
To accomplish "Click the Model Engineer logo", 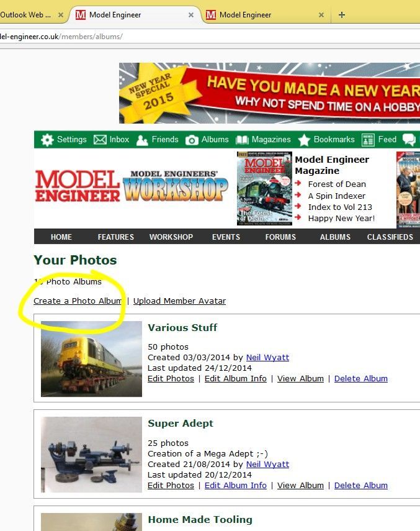I will click(78, 186).
